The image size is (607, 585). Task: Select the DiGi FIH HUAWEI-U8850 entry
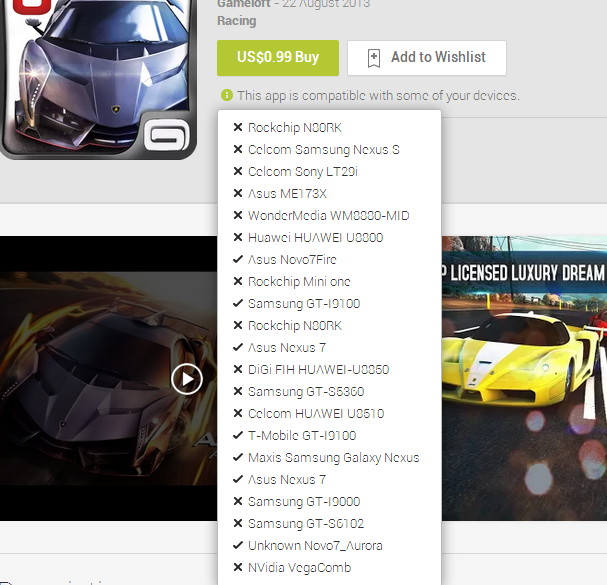318,370
